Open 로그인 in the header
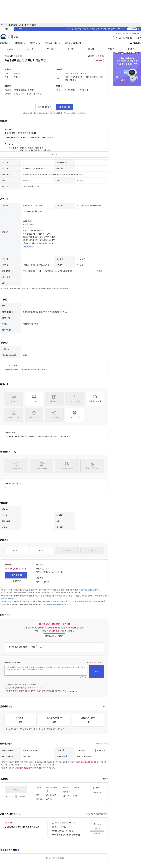Image resolution: width=141 pixels, height=868 pixels. (117, 38)
